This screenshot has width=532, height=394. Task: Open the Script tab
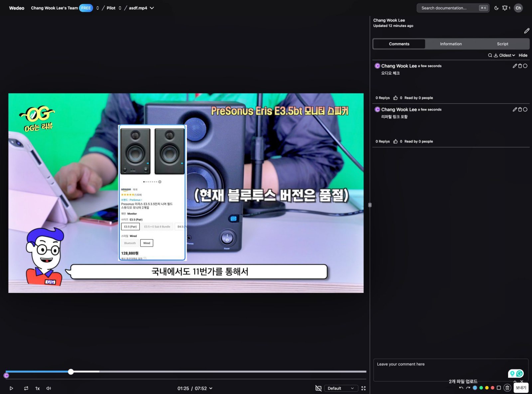click(x=502, y=44)
